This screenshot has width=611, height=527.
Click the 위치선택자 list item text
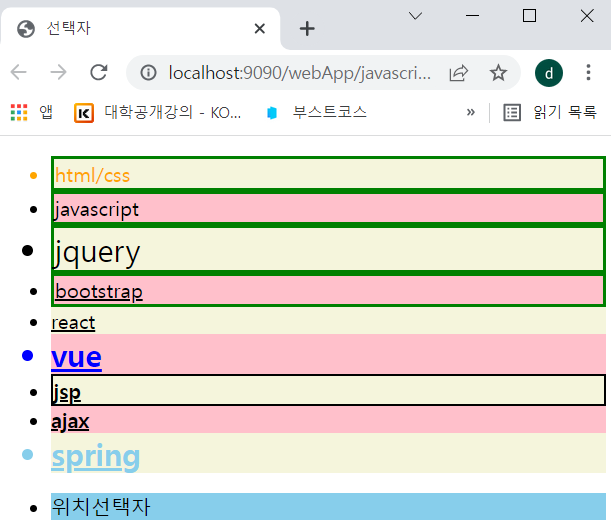point(101,507)
